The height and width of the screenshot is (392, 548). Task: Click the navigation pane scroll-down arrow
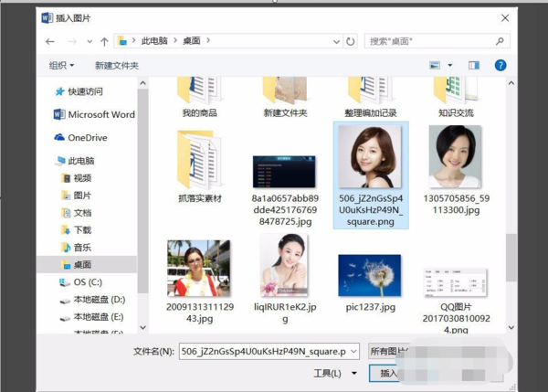[143, 327]
